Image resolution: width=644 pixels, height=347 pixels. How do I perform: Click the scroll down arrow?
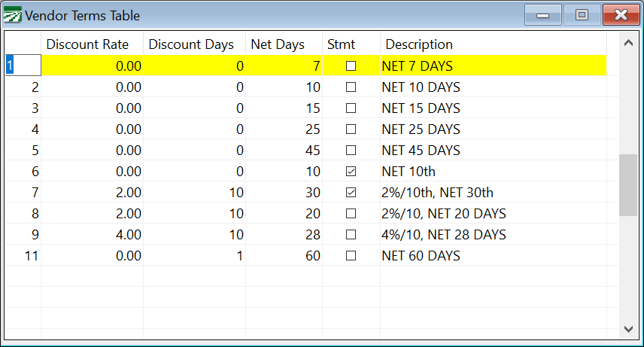[628, 328]
